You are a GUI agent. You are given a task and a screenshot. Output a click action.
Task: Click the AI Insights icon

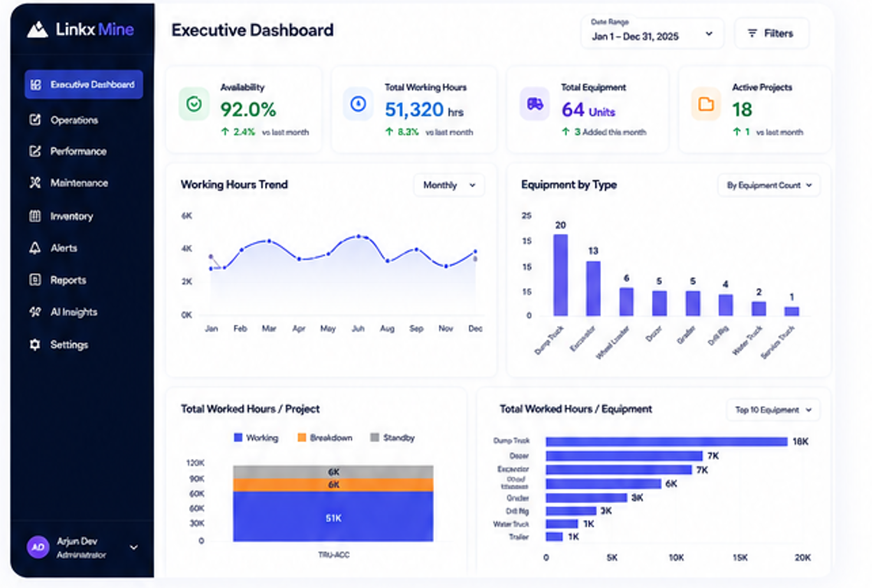[x=35, y=312]
